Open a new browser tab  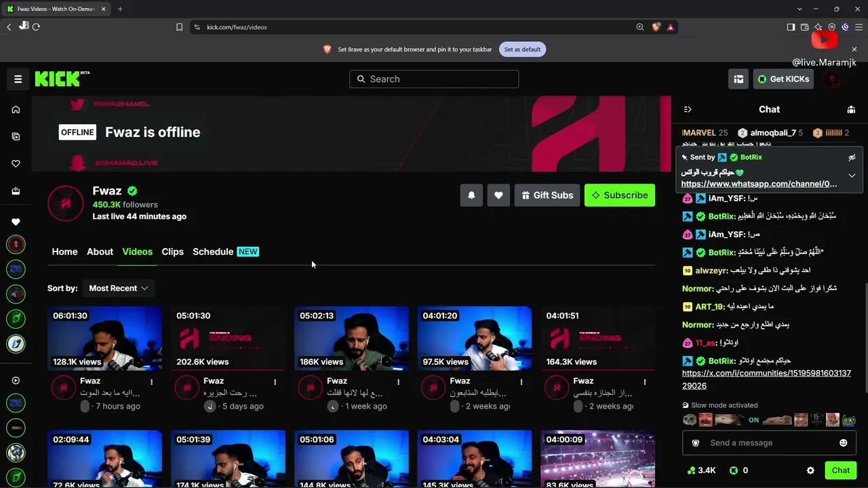point(120,9)
